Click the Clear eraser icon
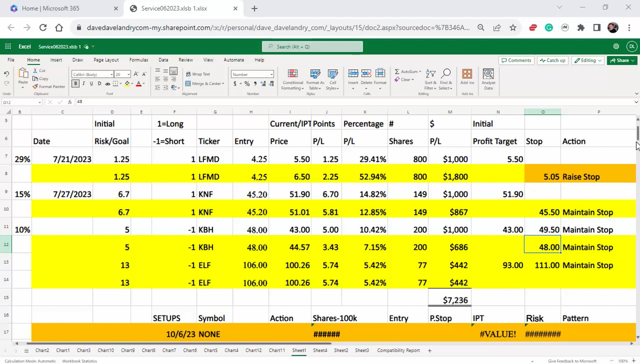 [x=397, y=79]
